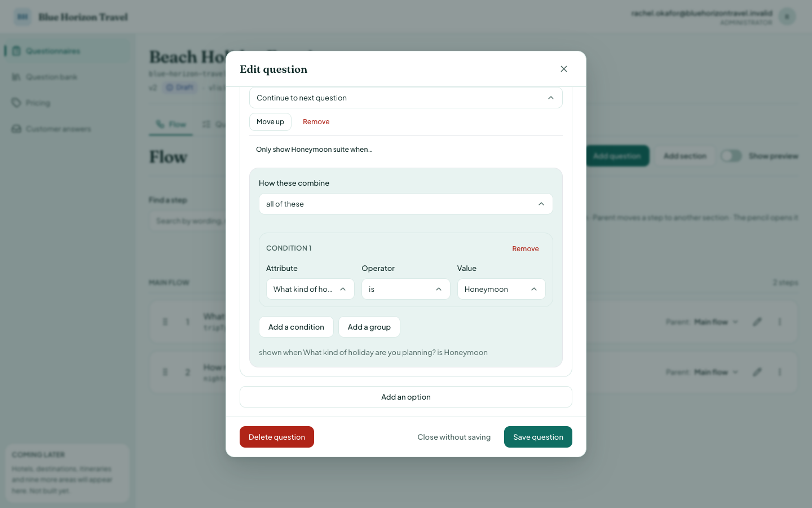Viewport: 812px width, 508px height.
Task: Click Add a group
Action: (369, 327)
